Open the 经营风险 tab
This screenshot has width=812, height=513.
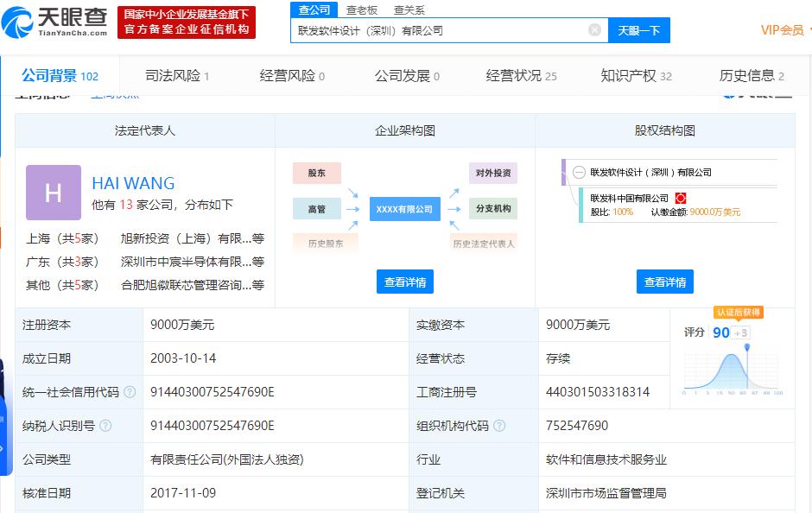pos(292,76)
